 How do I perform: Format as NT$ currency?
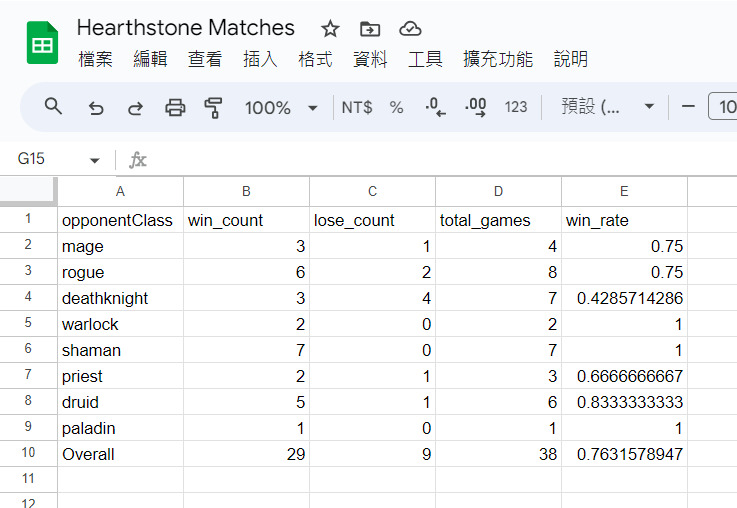(x=357, y=108)
